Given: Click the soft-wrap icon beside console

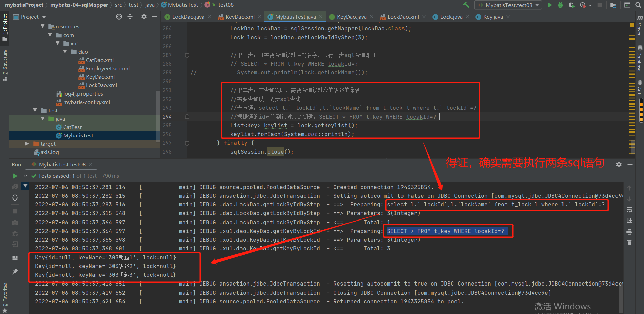Looking at the screenshot, I should point(629,210).
